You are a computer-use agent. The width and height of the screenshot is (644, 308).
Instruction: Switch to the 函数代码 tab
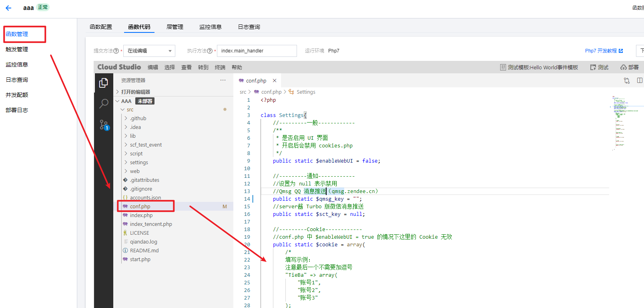(139, 27)
